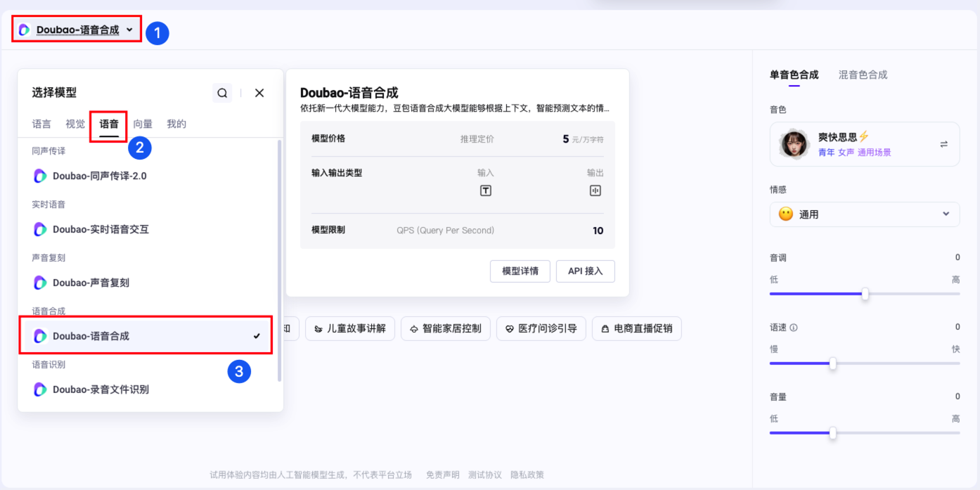
Task: Choose the Doubao-同声传译-2.0 model
Action: pos(148,176)
